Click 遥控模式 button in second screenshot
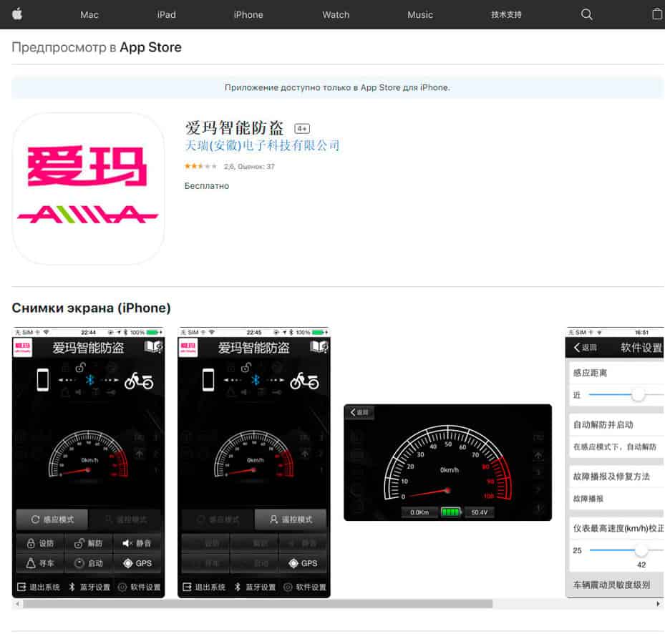 (x=291, y=519)
